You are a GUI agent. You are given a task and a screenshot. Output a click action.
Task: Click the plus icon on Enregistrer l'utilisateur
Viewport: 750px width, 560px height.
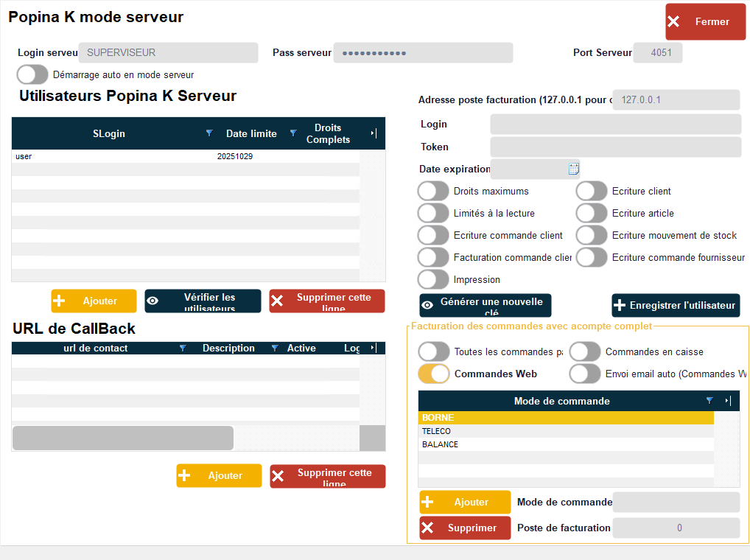pyautogui.click(x=620, y=305)
